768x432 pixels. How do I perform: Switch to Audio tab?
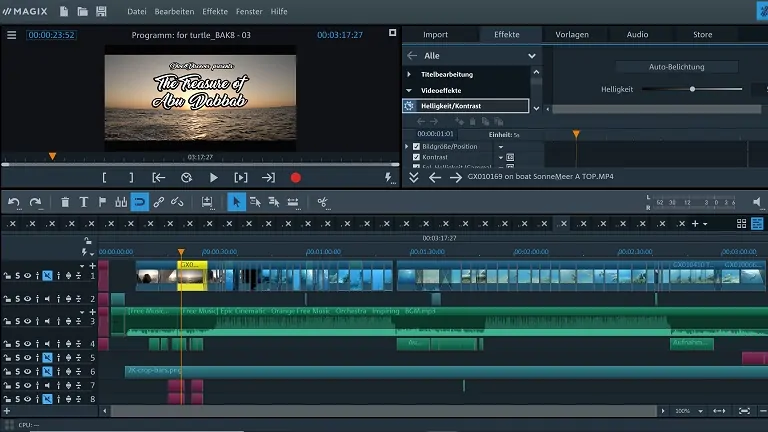637,34
